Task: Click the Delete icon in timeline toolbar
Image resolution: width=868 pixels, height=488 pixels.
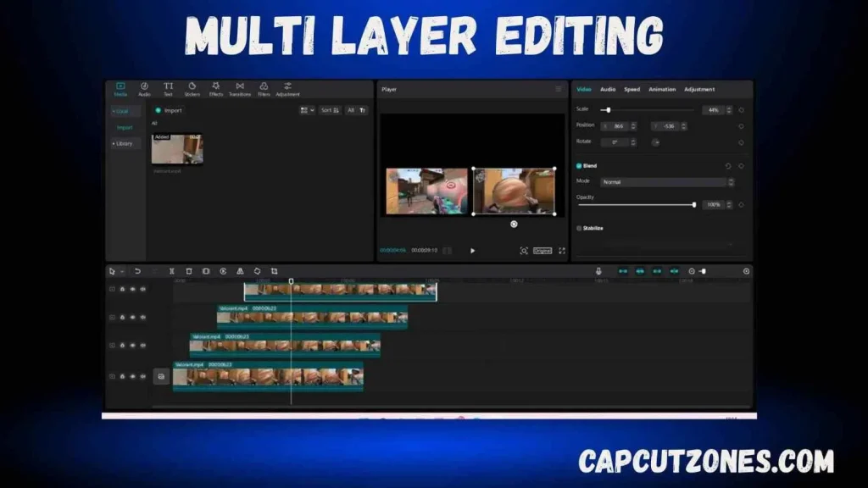Action: [189, 271]
